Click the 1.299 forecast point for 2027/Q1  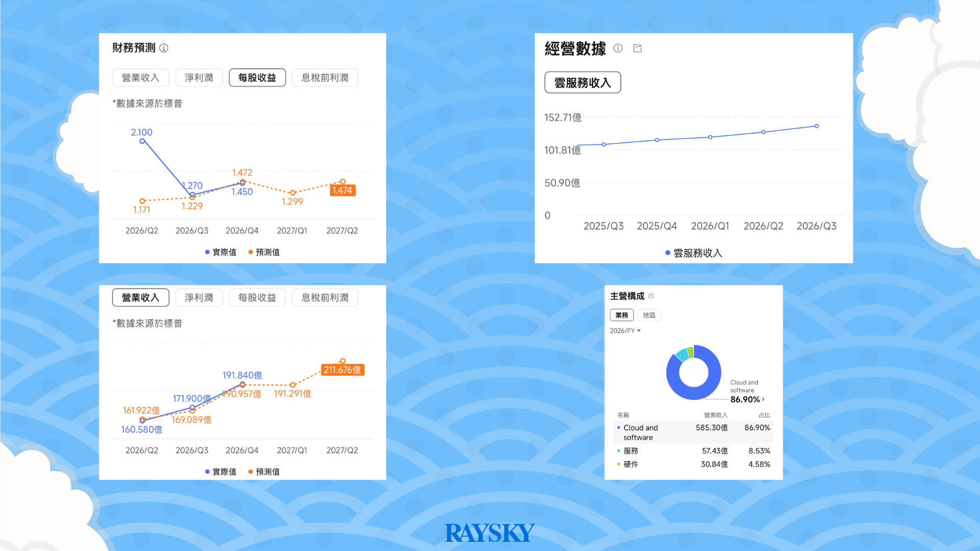pos(292,193)
